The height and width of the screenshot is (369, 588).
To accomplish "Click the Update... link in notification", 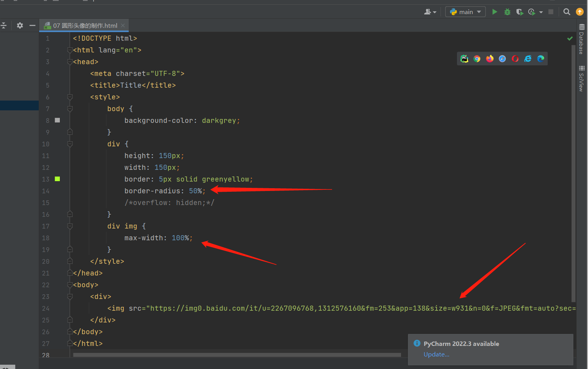I will click(x=436, y=355).
